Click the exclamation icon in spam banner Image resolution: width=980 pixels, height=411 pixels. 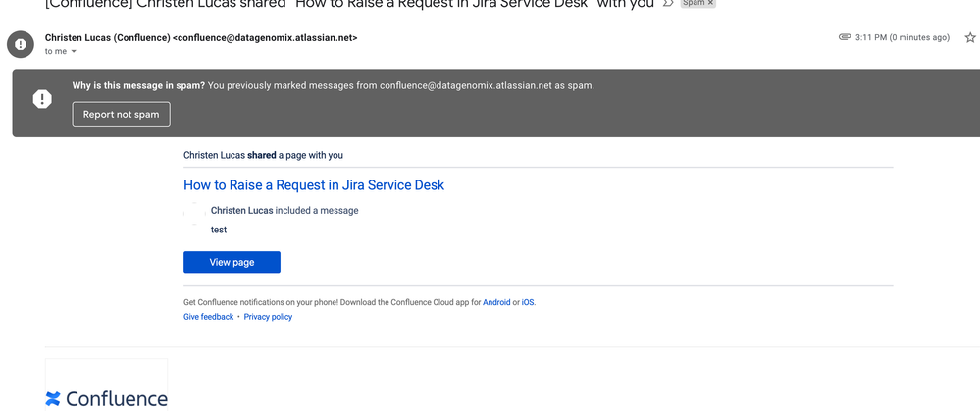[42, 99]
